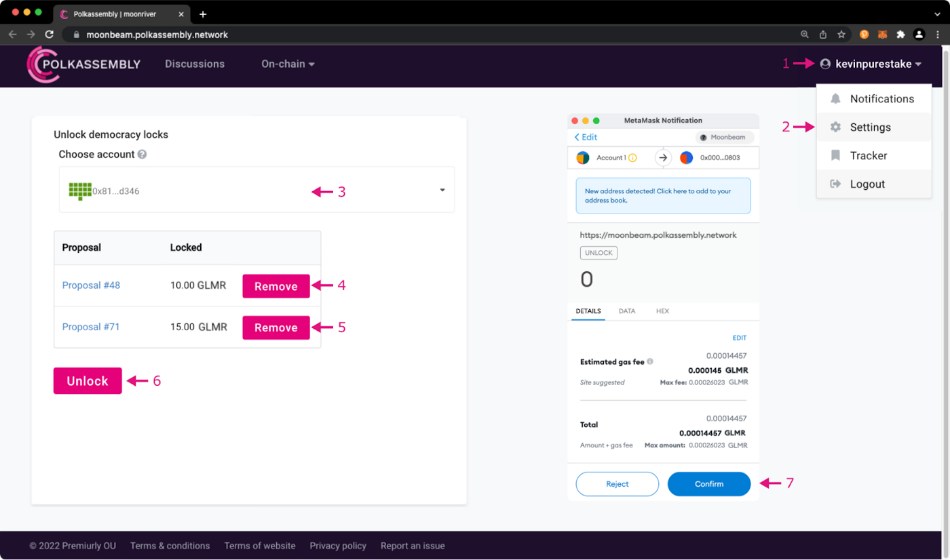Open Proposal #71 link
Viewport: 950px width, 560px height.
coord(91,327)
